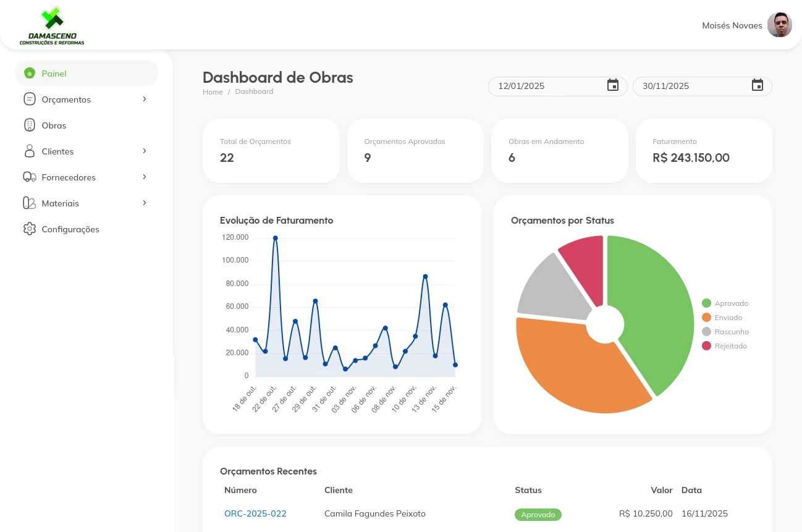Expand the Orçamentos submenu chevron
802x532 pixels.
pyautogui.click(x=145, y=99)
